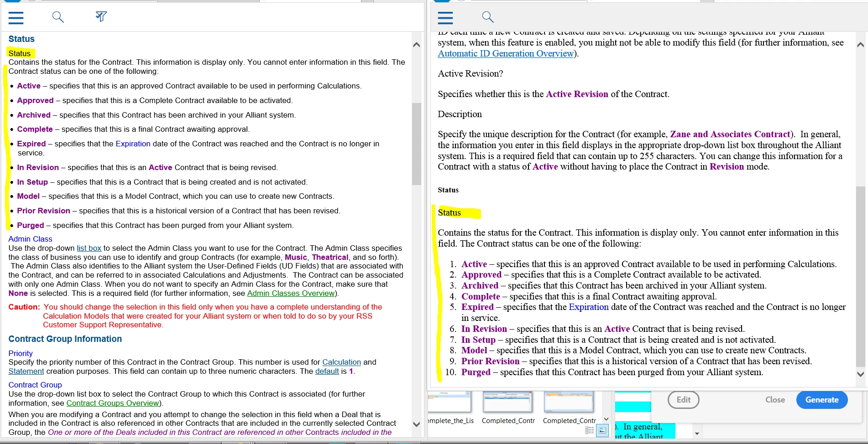Click the Generate button
This screenshot has height=444, width=868.
coord(822,400)
